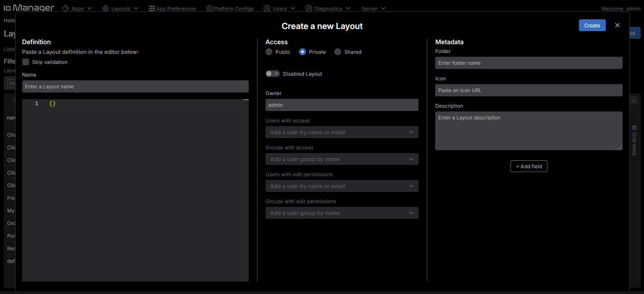Image resolution: width=644 pixels, height=294 pixels.
Task: Click the io.Manager logo
Action: pos(29,8)
